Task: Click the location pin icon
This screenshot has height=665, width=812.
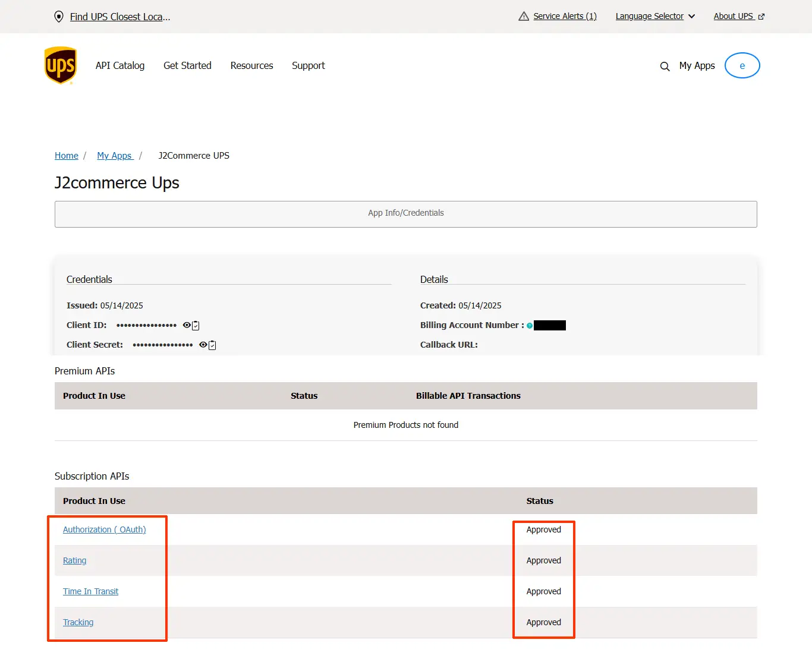Action: tap(59, 17)
